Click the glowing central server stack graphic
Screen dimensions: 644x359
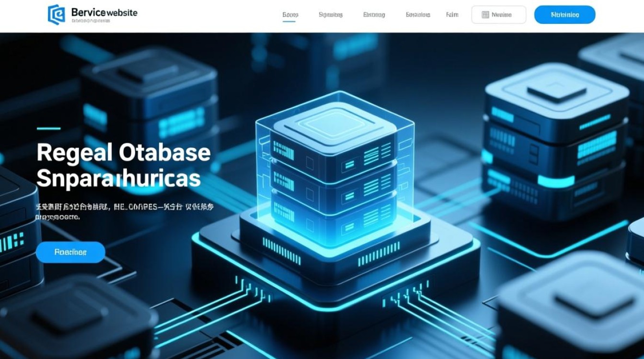tap(334, 172)
